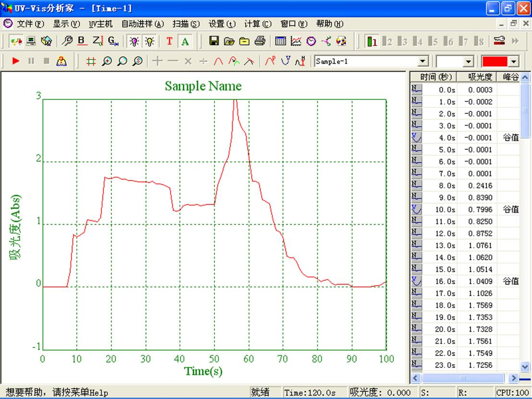Screen dimensions: 532x399
Task: Click the valley detection V icon
Action: (286, 61)
